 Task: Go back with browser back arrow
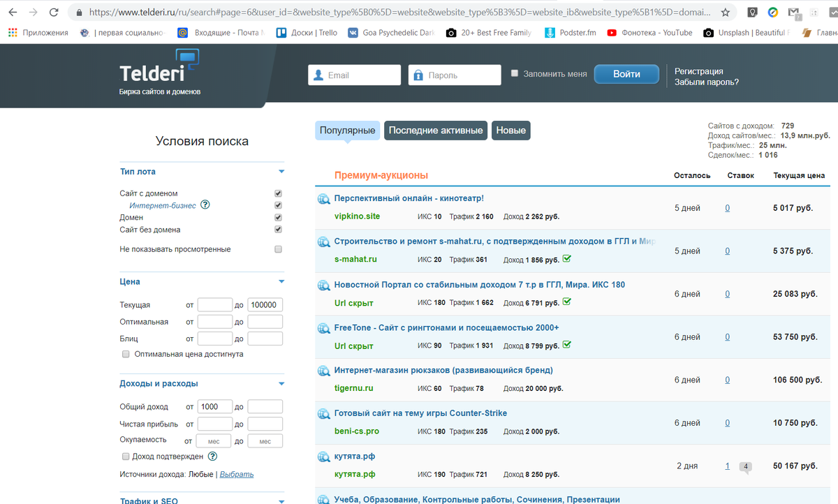point(13,13)
